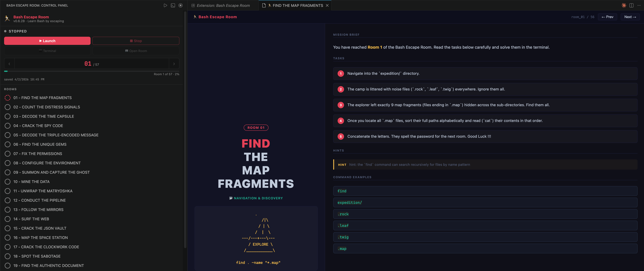
Task: Go to previous room with left chevron
Action: (x=9, y=64)
